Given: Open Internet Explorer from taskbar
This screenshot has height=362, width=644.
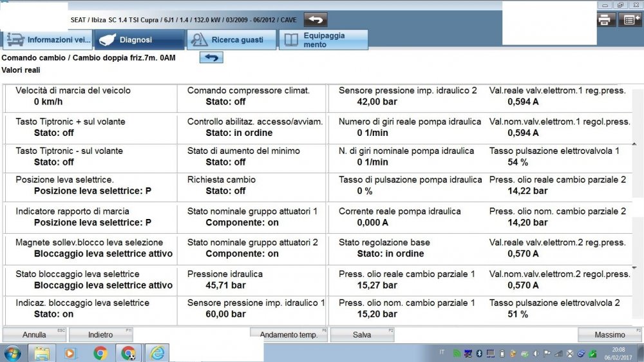Looking at the screenshot, I should 157,352.
